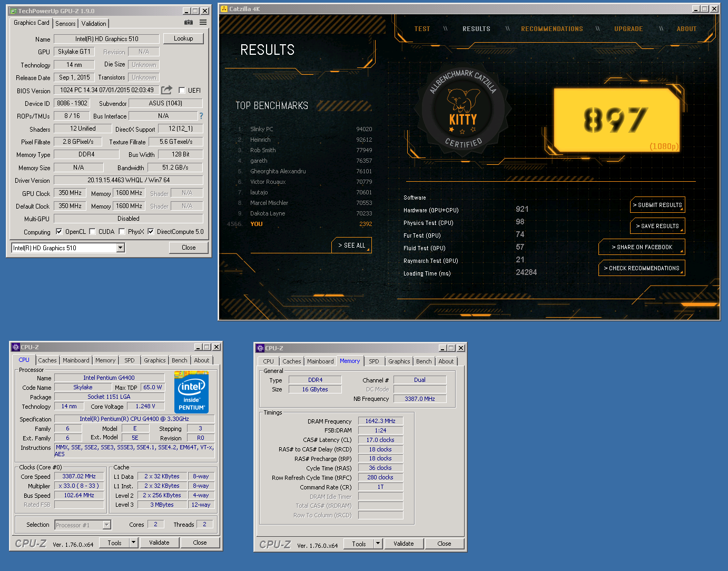The image size is (728, 571).
Task: Click the GPU-Z title bar app icon
Action: pos(13,11)
